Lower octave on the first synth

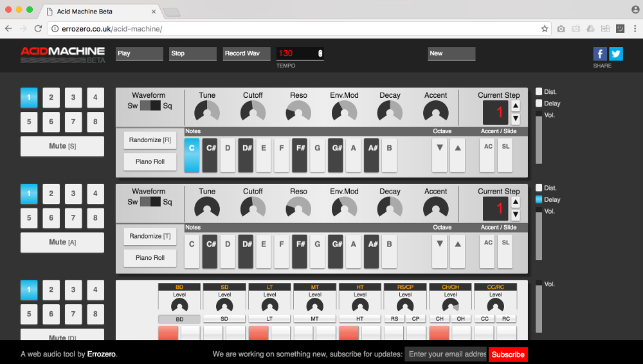[440, 155]
